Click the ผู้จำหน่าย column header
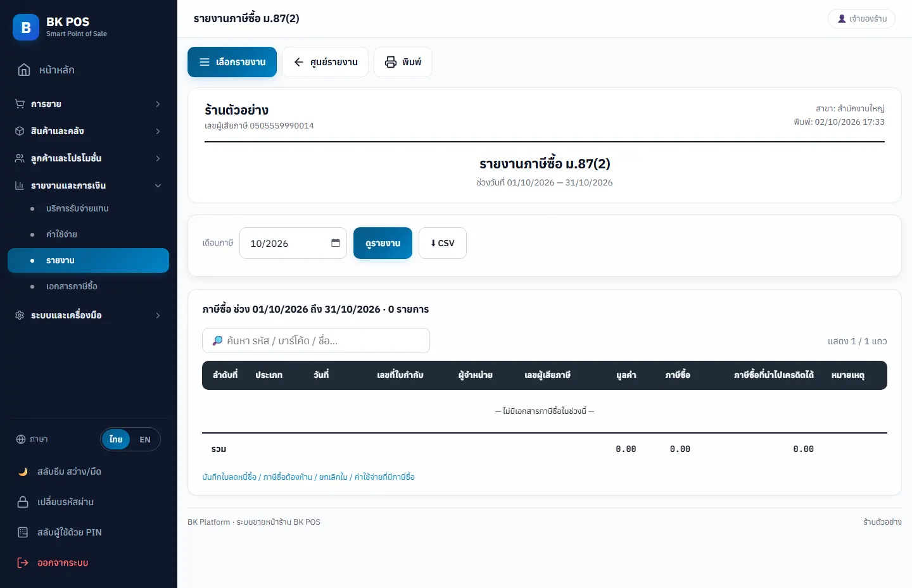Viewport: 912px width, 588px height. click(476, 375)
